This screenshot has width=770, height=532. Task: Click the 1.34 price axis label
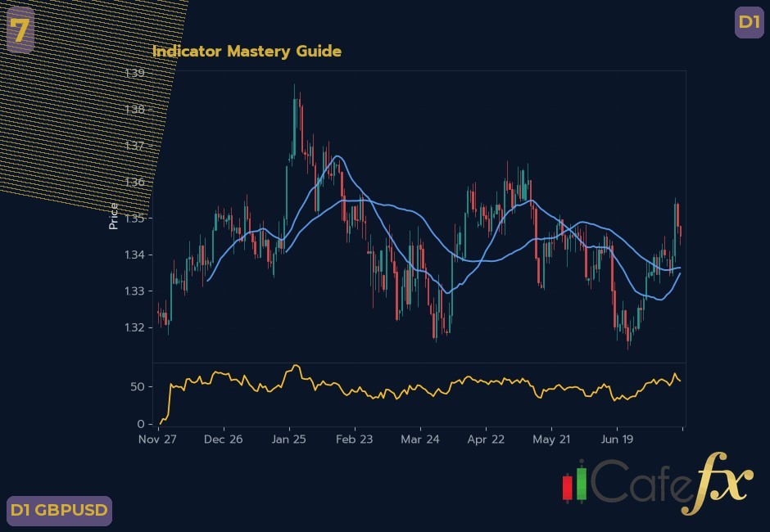click(x=134, y=255)
